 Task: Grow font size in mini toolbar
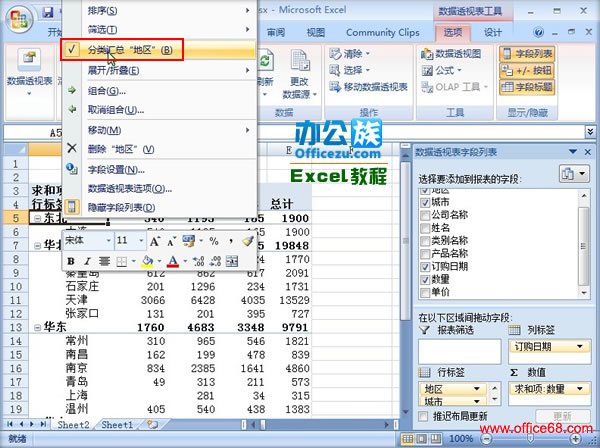click(x=155, y=241)
